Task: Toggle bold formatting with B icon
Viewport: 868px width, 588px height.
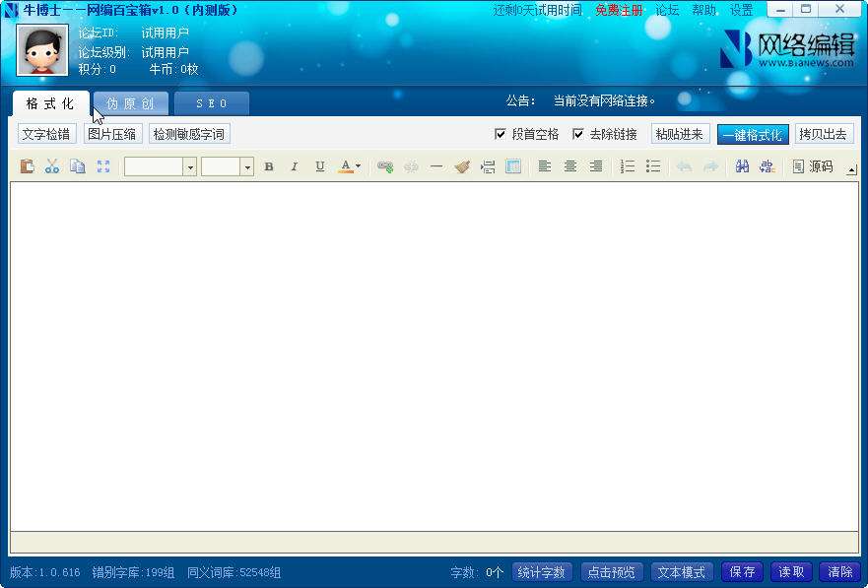Action: click(x=269, y=165)
